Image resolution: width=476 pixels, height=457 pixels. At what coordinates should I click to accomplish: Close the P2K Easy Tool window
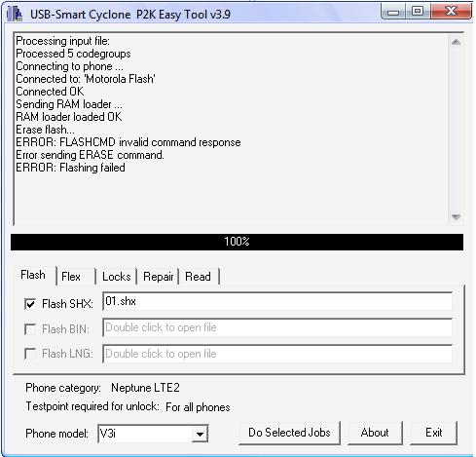click(452, 12)
